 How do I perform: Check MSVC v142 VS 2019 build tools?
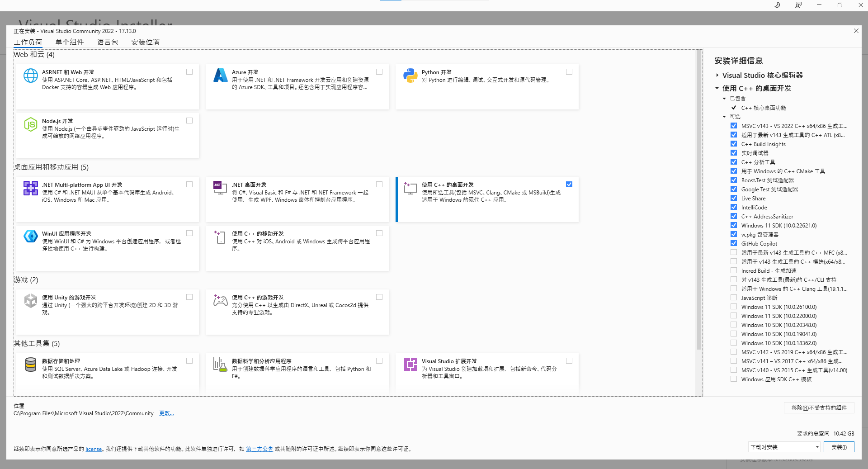734,352
